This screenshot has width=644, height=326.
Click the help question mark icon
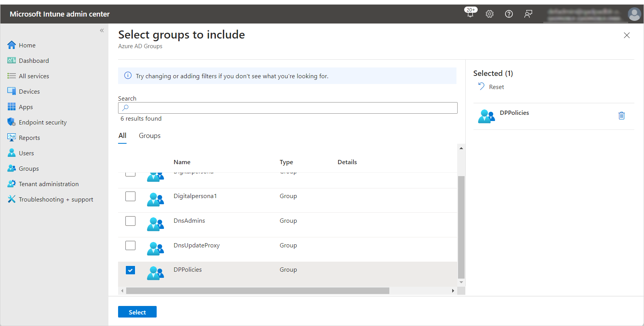pos(509,14)
